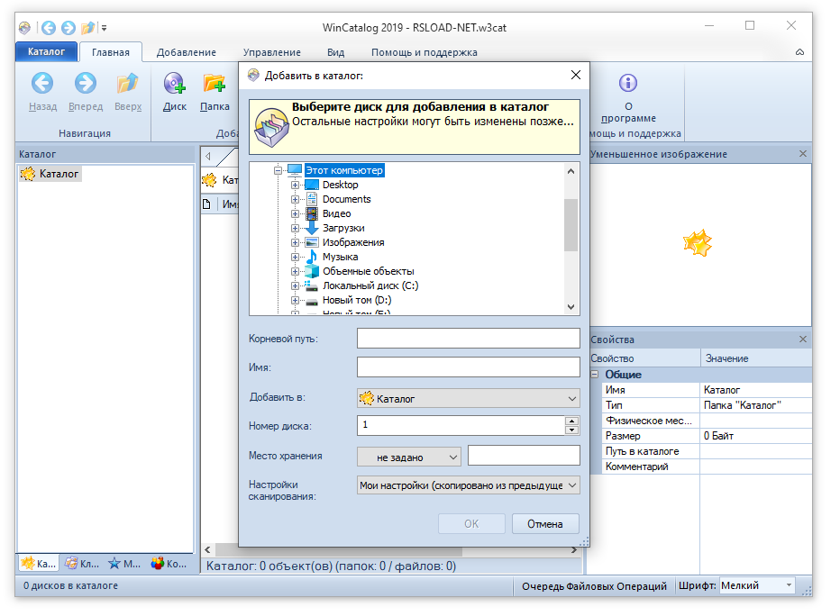
Task: Open the quick access toolbar customize arrow
Action: (105, 28)
